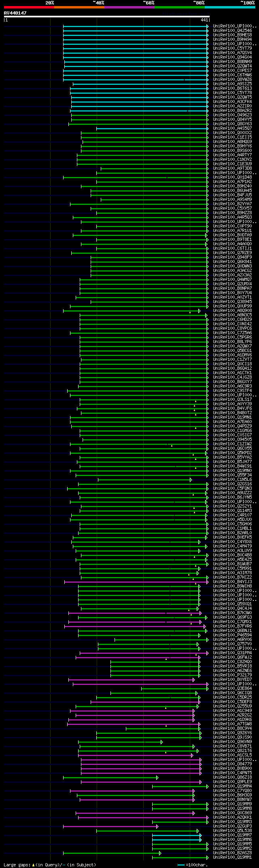Click the UniRef100_B8BNH9 label
The height and width of the screenshot is (868, 259).
click(x=232, y=61)
